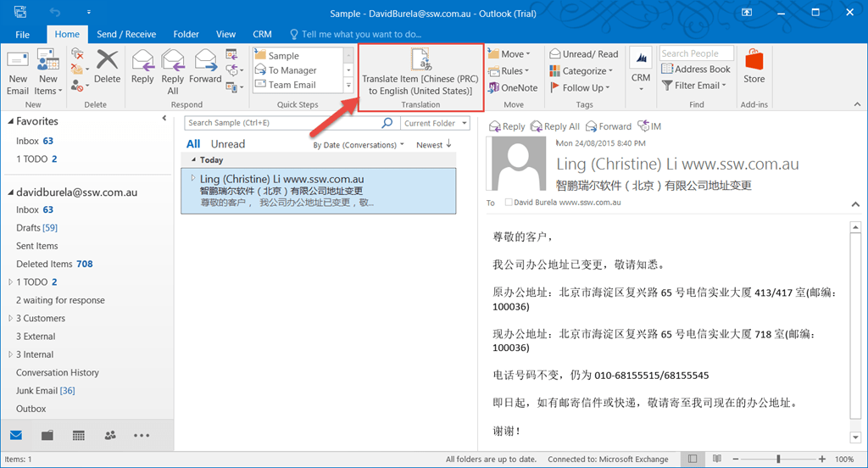Click the zoom in plus button
868x468 pixels.
tap(822, 459)
